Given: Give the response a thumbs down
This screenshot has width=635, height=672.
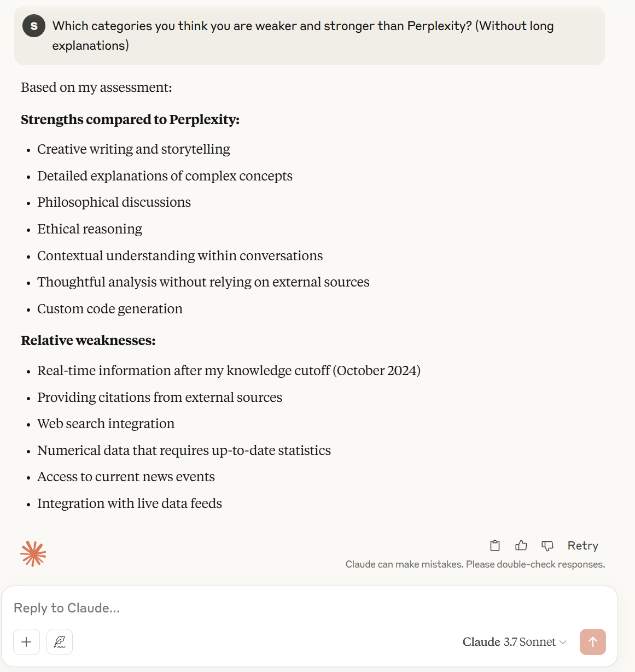Looking at the screenshot, I should 547,546.
